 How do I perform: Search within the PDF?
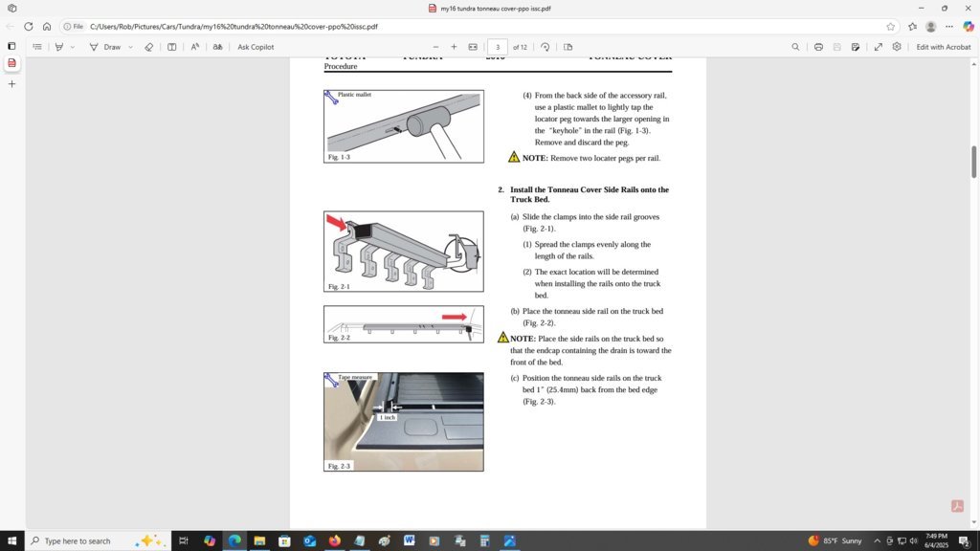click(795, 47)
